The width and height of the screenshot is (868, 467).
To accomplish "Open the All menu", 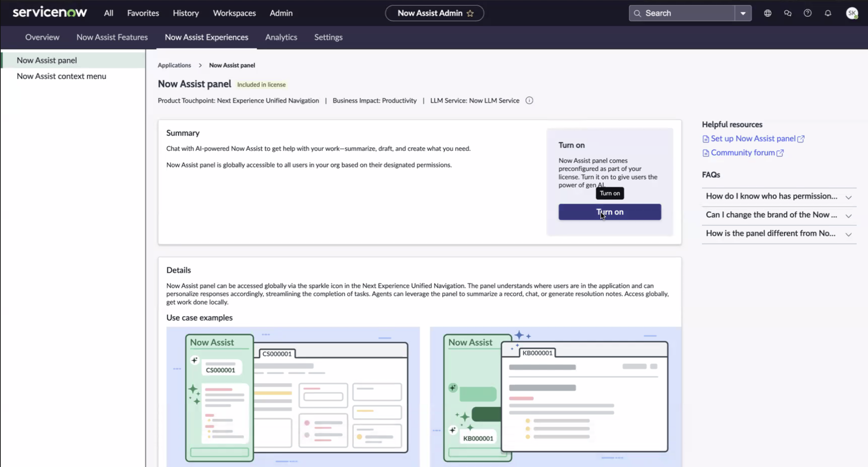I will tap(108, 13).
